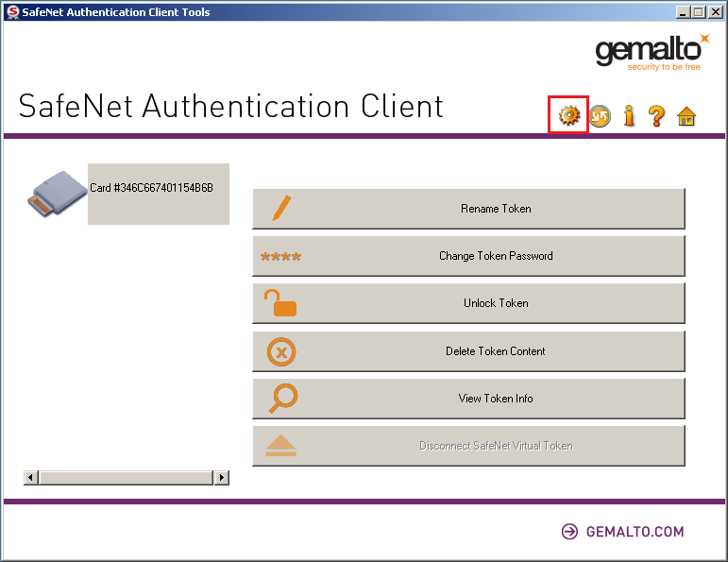Click the gemalto logo at top right
The width and height of the screenshot is (728, 562).
[651, 52]
